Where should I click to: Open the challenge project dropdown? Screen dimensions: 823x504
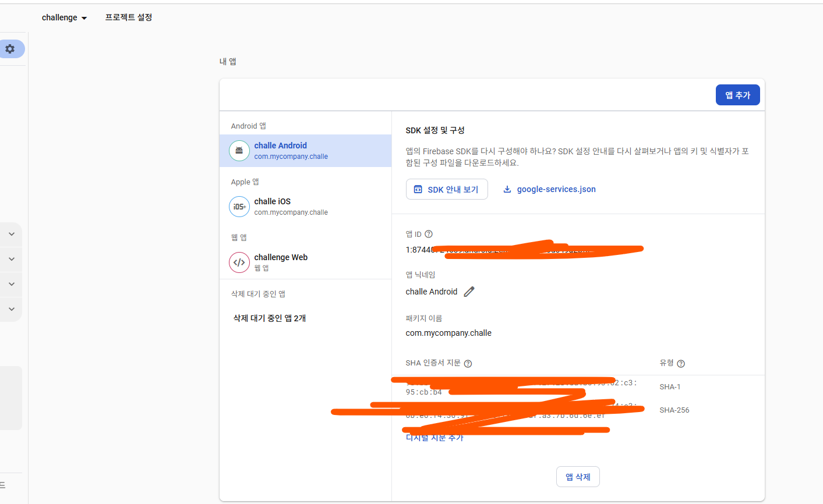(64, 17)
